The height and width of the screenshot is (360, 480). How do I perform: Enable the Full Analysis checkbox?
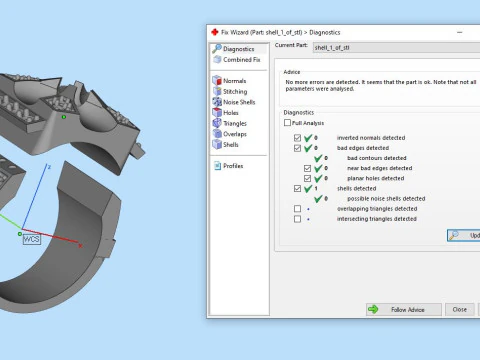pos(287,123)
